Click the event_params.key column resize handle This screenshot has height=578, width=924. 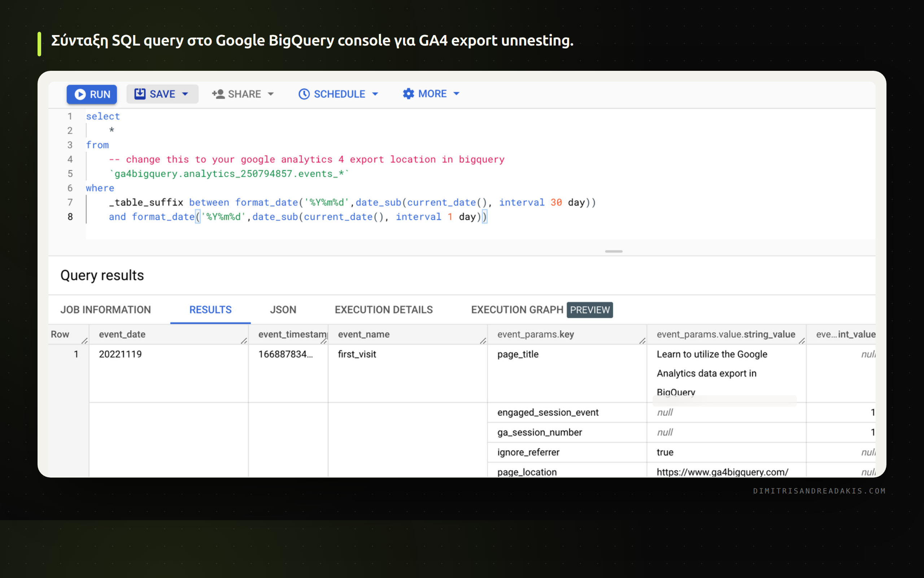pyautogui.click(x=642, y=341)
